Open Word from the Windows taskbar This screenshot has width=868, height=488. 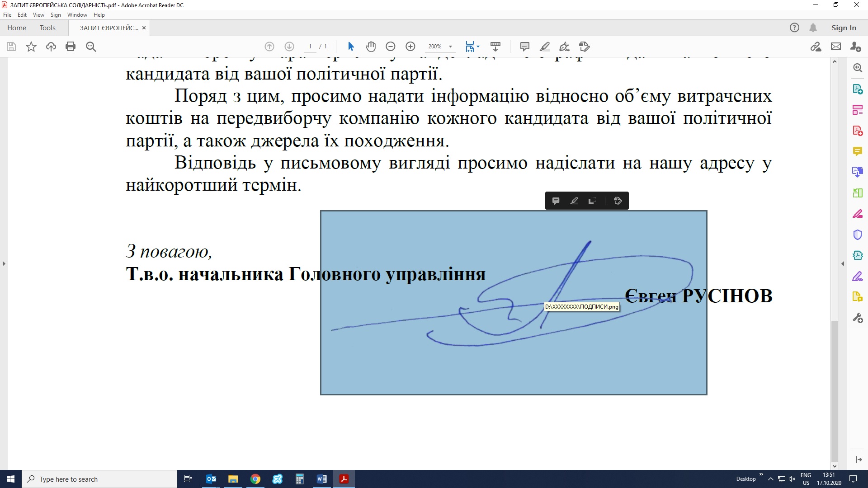(x=322, y=479)
